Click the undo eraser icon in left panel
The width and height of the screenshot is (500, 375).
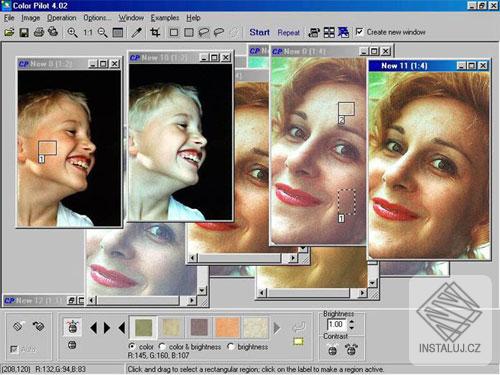[39, 326]
